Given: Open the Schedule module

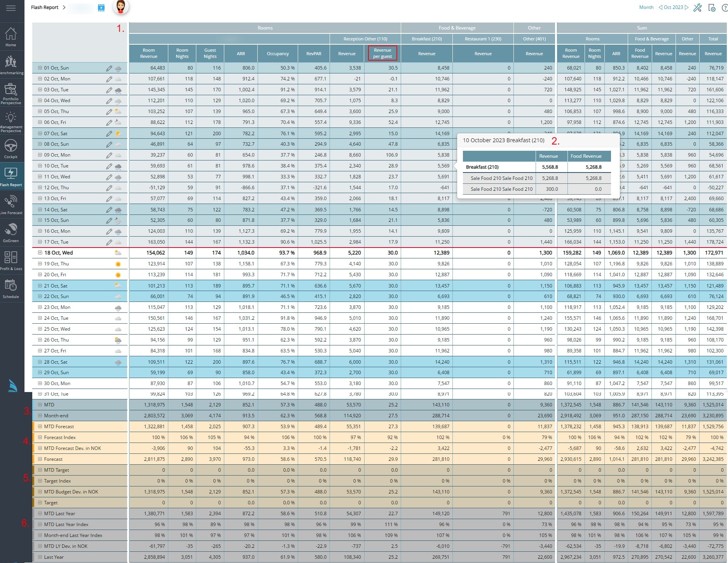Looking at the screenshot, I should [x=11, y=288].
